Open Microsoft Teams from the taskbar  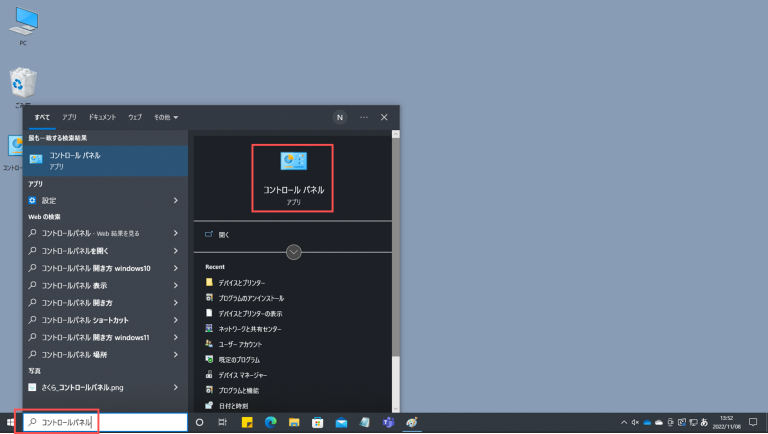click(x=388, y=422)
